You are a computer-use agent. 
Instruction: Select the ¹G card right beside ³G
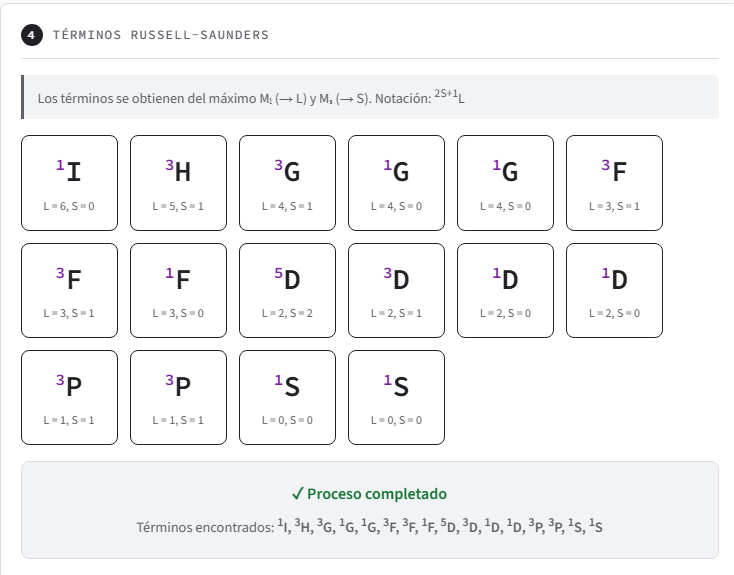pos(396,183)
